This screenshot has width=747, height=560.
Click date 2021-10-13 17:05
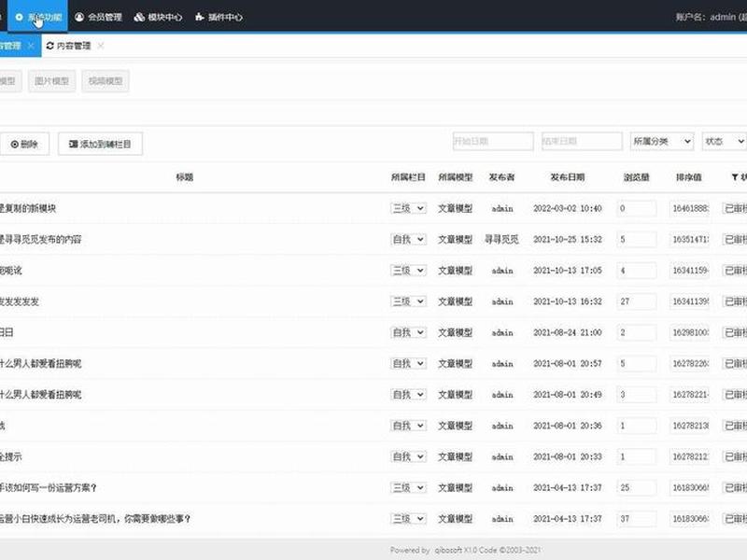coord(568,270)
